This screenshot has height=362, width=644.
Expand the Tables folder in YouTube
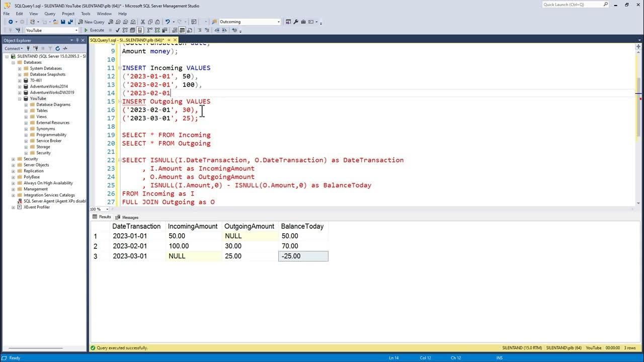click(26, 111)
